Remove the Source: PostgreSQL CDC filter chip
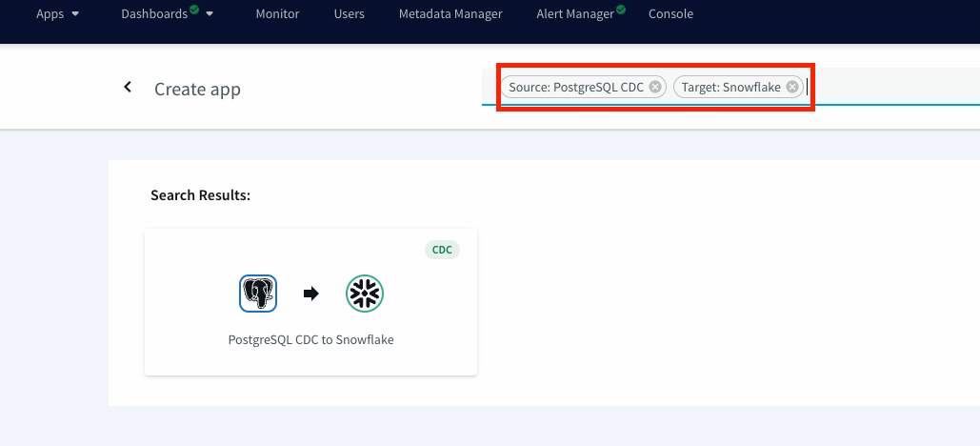The image size is (980, 446). pos(654,87)
